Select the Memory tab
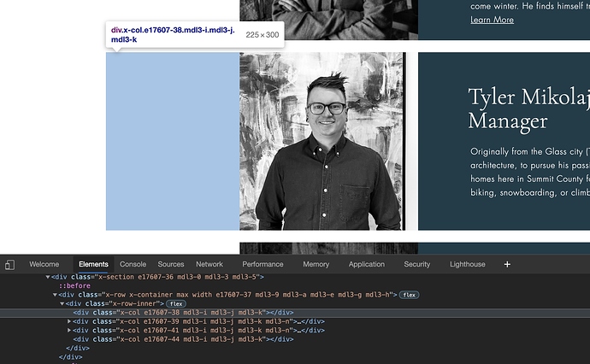590x364 pixels. [316, 265]
